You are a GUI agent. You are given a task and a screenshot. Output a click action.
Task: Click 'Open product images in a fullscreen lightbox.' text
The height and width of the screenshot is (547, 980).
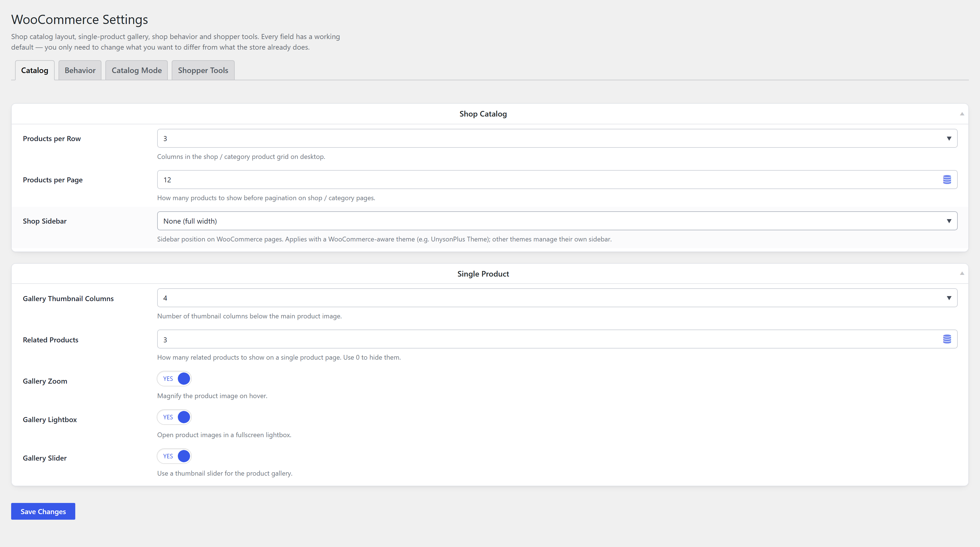pyautogui.click(x=224, y=435)
